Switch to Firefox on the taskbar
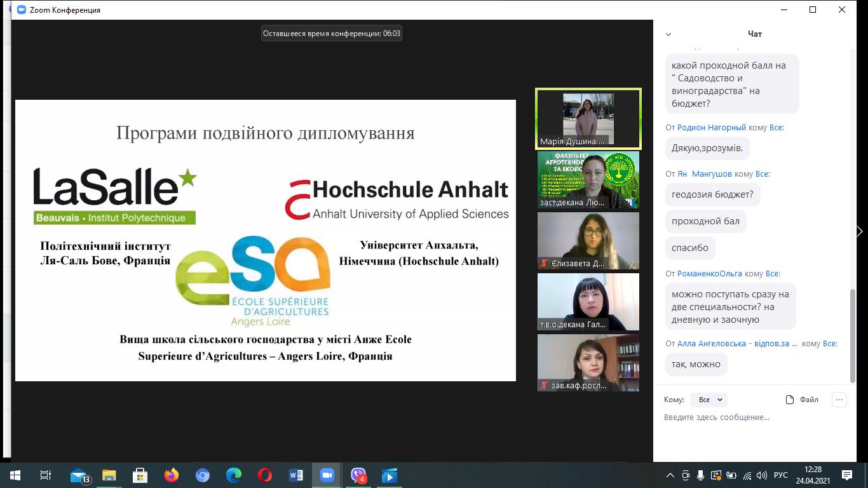868x488 pixels. click(x=172, y=475)
